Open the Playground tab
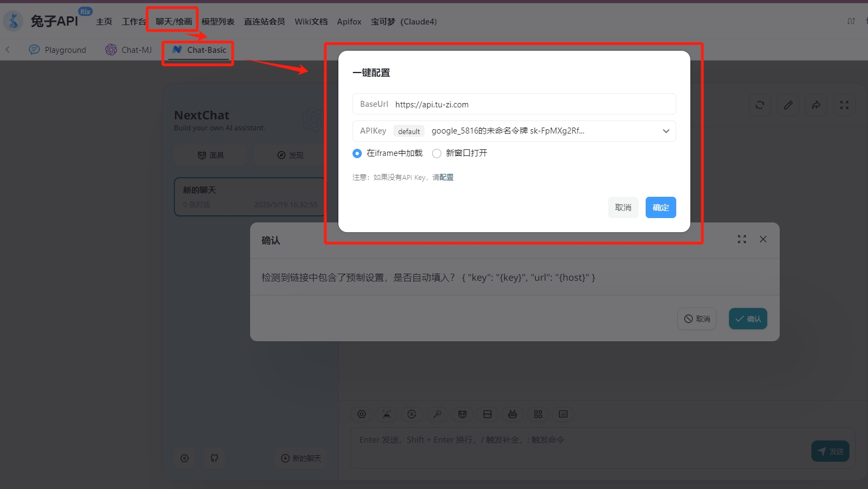Image resolution: width=868 pixels, height=489 pixels. point(58,50)
